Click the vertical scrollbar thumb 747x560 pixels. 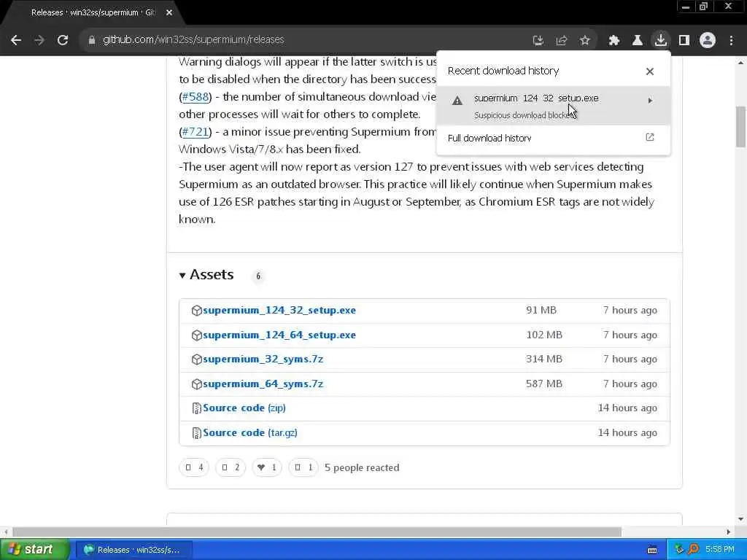click(740, 127)
